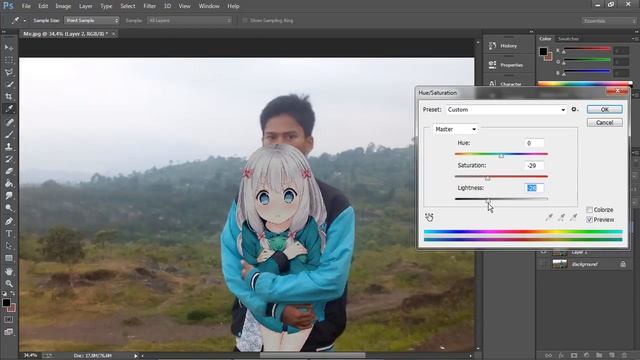Select the Crop tool
Image resolution: width=640 pixels, height=360 pixels.
point(9,97)
